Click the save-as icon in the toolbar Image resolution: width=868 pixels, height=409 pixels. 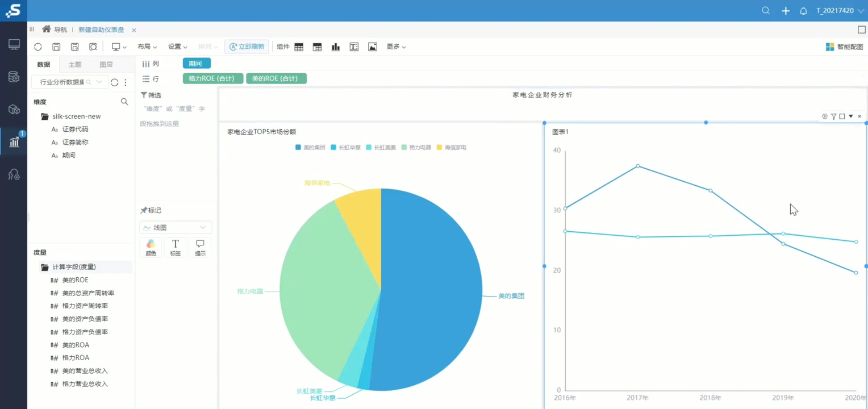pos(74,47)
